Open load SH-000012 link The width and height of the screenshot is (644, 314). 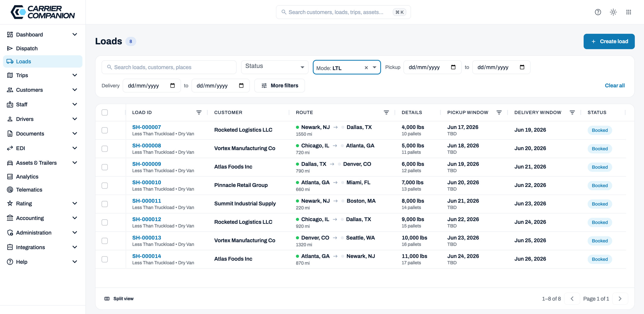147,219
